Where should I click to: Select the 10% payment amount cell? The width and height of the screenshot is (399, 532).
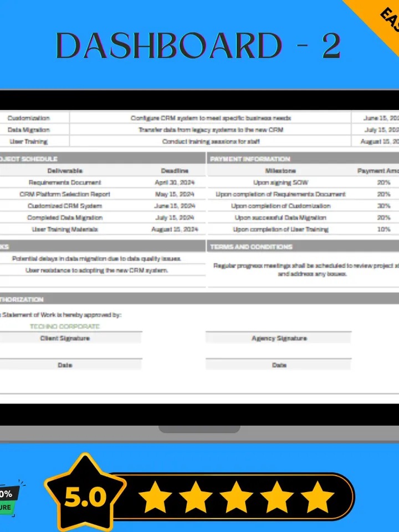pyautogui.click(x=383, y=229)
